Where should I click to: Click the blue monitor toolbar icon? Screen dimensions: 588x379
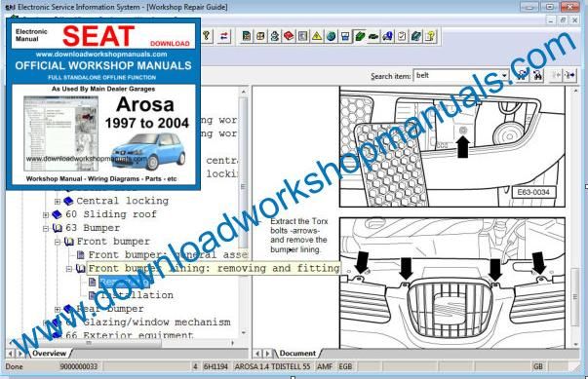click(345, 36)
